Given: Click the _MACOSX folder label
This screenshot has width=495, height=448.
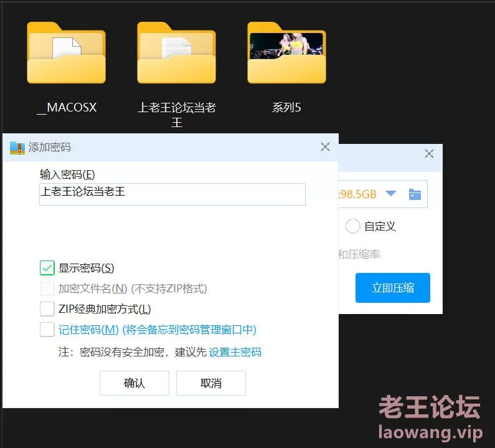Looking at the screenshot, I should point(67,107).
